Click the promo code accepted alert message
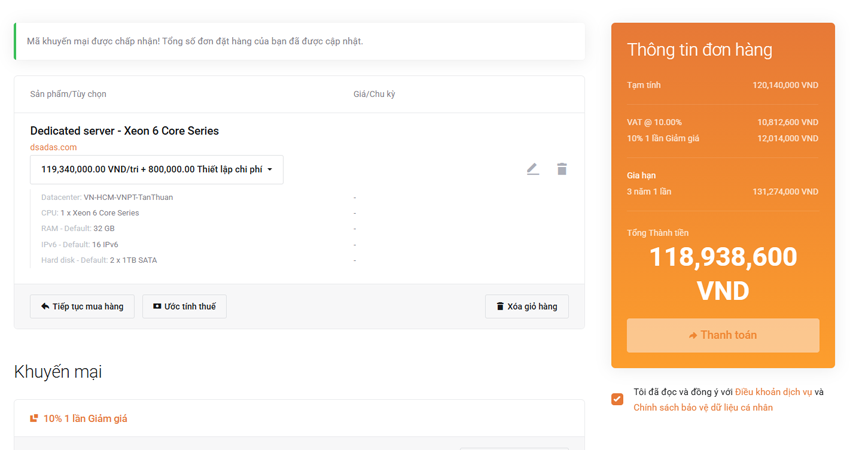 click(195, 42)
